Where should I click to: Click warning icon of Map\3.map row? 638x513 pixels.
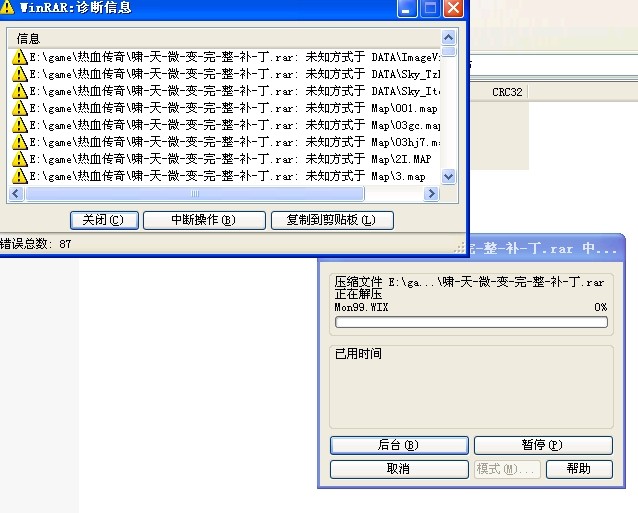point(19,177)
